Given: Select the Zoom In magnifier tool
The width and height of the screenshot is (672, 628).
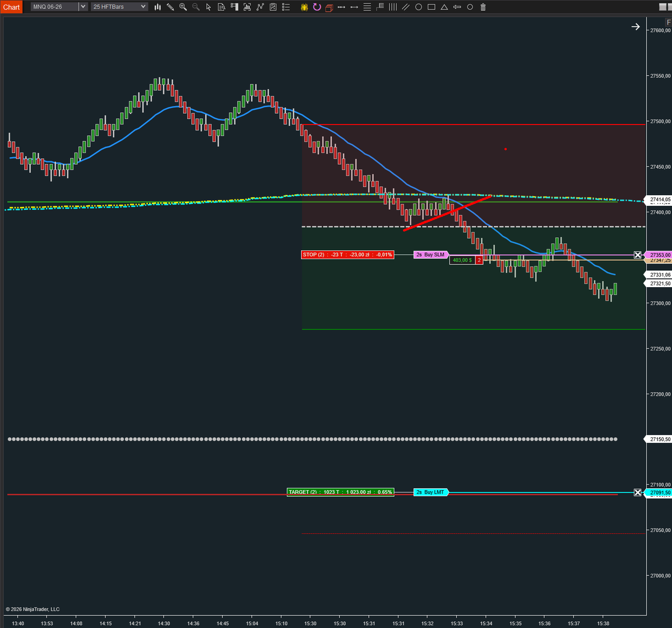Looking at the screenshot, I should (x=183, y=7).
